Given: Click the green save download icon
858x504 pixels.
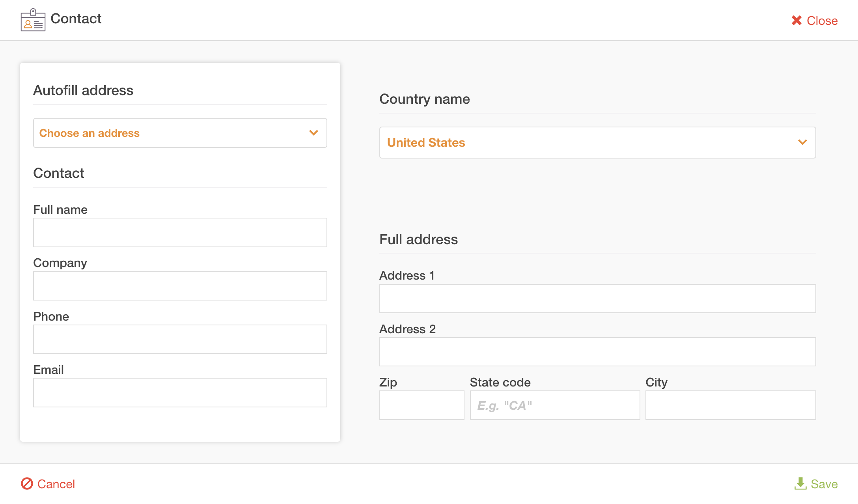Looking at the screenshot, I should [801, 484].
